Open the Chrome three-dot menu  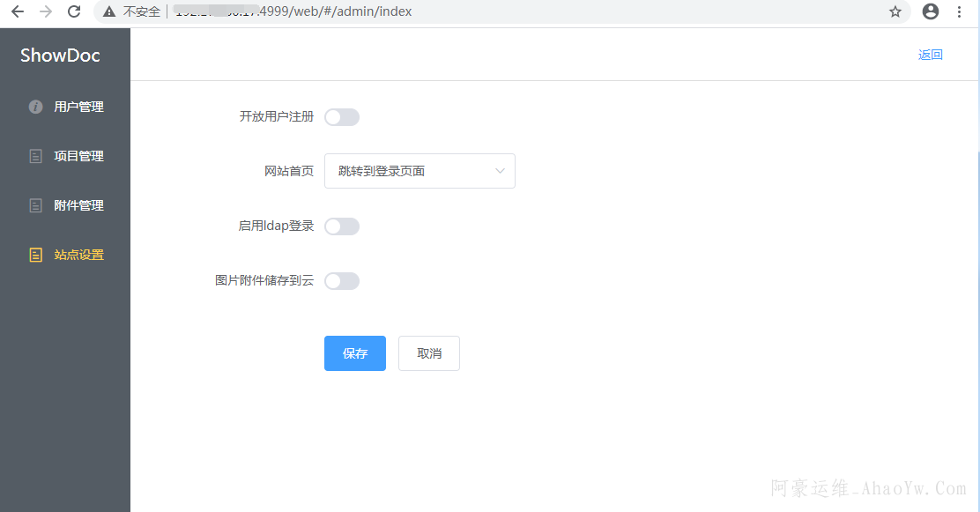tap(959, 12)
